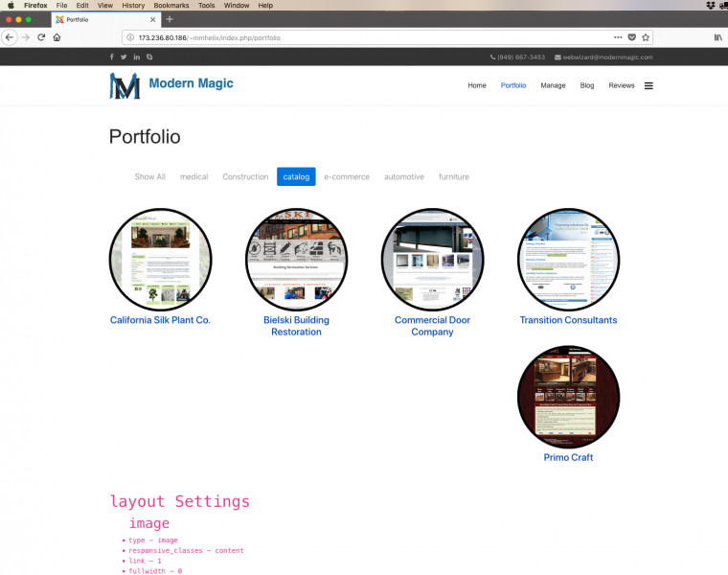The image size is (728, 575).
Task: Click the 'layout Settings' heading
Action: point(180,501)
